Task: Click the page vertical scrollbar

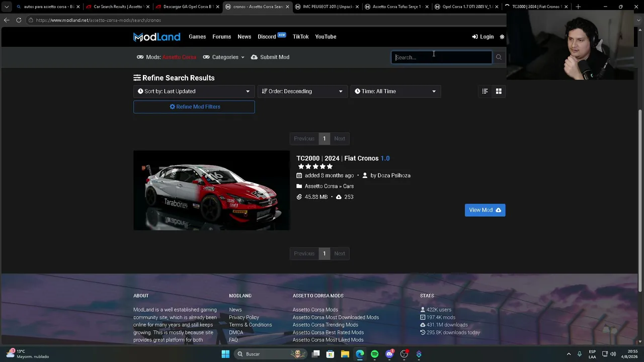Action: (640, 201)
